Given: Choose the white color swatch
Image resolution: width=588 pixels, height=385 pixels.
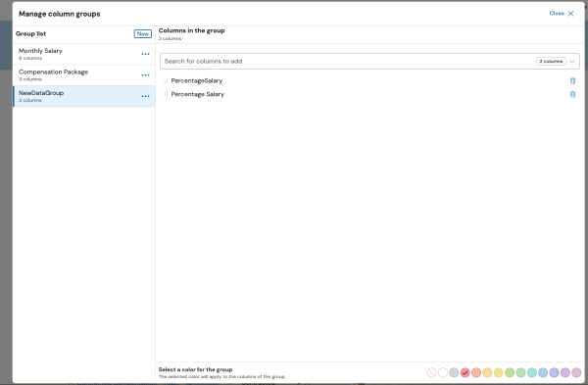Looking at the screenshot, I should click(443, 372).
